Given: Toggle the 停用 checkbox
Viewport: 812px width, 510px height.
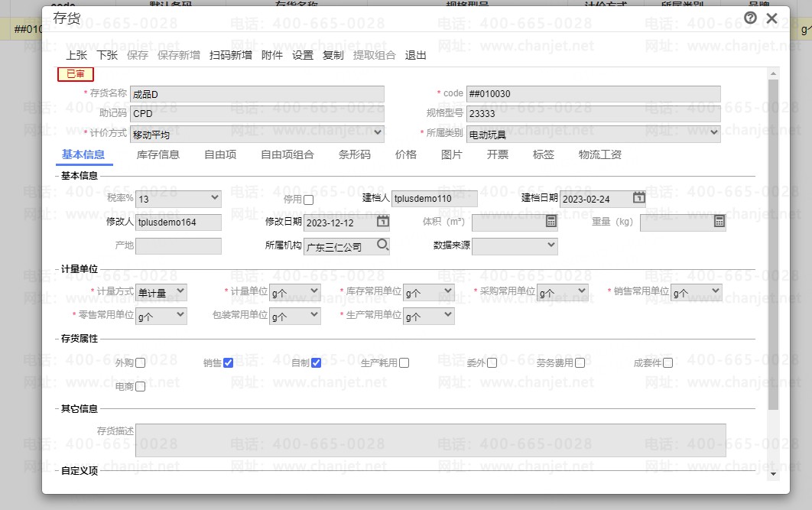Looking at the screenshot, I should [309, 200].
